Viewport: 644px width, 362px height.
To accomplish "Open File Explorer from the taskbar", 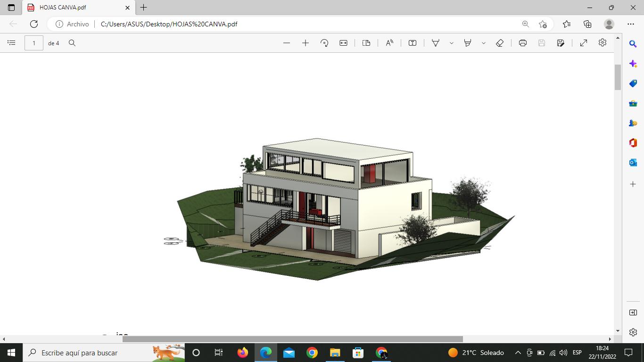I will (x=335, y=353).
